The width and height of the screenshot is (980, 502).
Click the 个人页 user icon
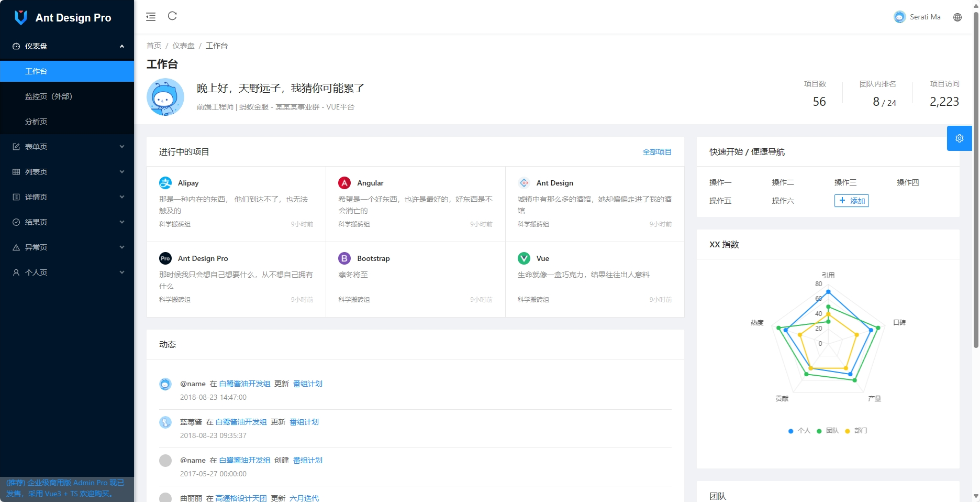pyautogui.click(x=16, y=272)
